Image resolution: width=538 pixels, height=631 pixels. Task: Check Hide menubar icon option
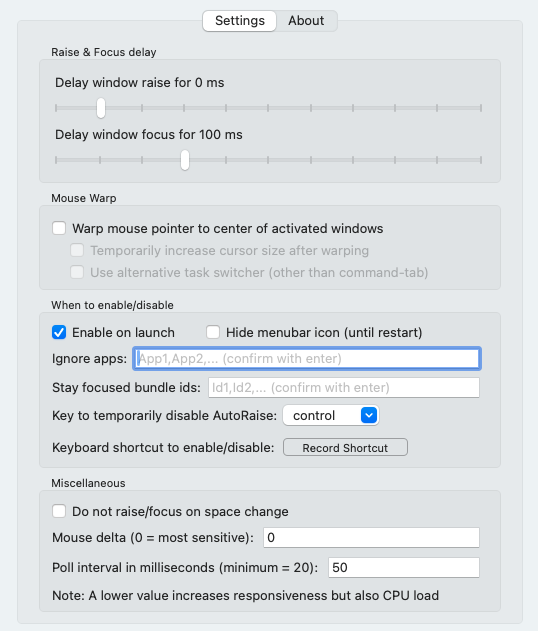click(x=213, y=332)
